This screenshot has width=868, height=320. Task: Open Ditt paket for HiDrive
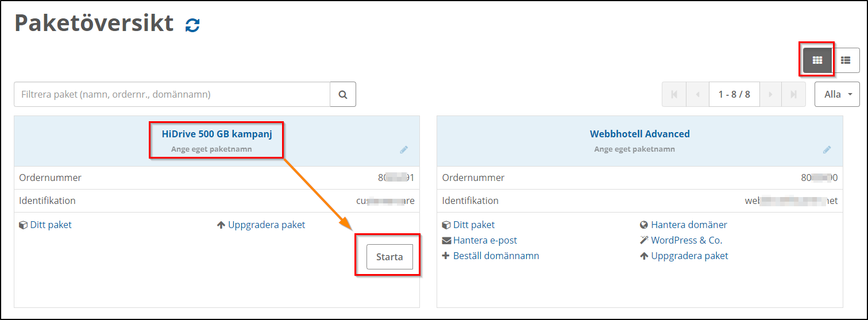pos(51,225)
